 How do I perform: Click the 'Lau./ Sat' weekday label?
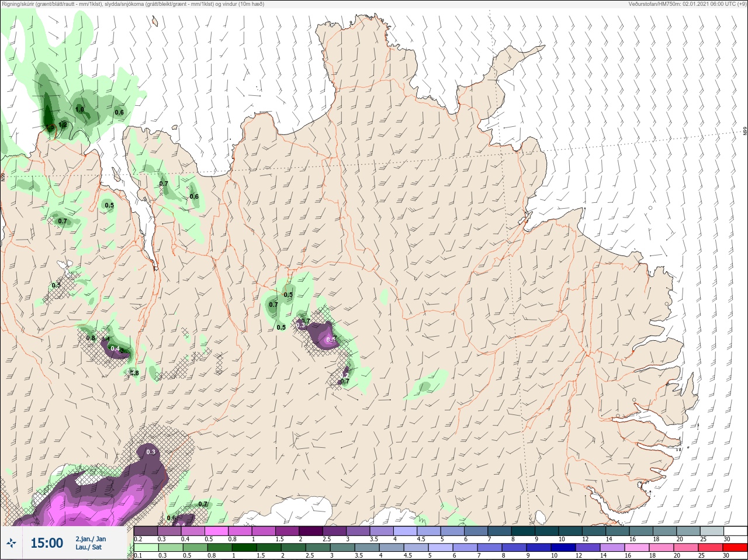pyautogui.click(x=89, y=547)
